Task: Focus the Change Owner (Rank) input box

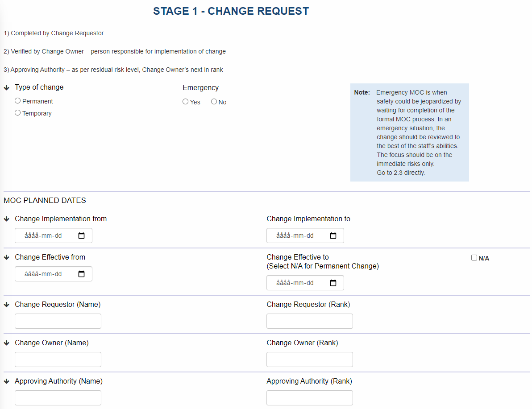Action: pos(309,359)
